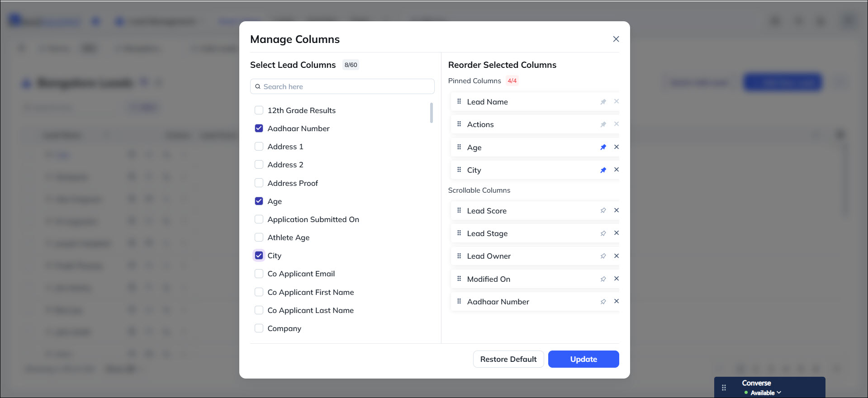Click the Lead Name drag handle
This screenshot has width=868, height=398.
tap(458, 101)
